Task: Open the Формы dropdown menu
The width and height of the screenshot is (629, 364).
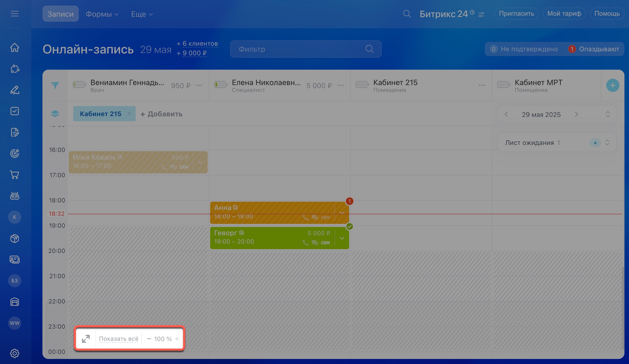Action: (102, 14)
